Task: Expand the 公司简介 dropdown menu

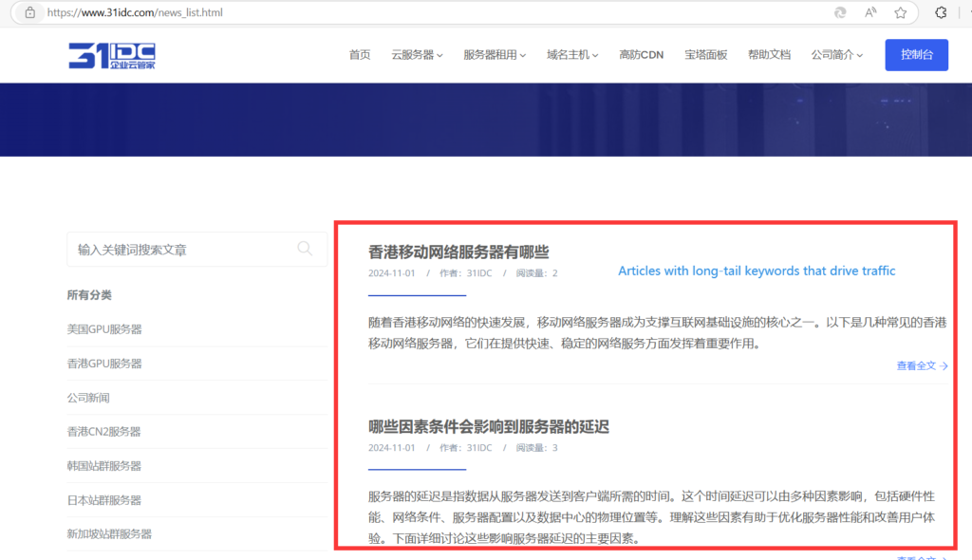Action: (x=837, y=54)
